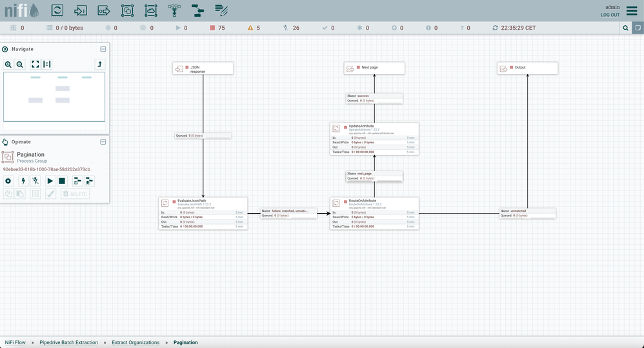The width and height of the screenshot is (644, 348).
Task: Click the LOG OUT link
Action: [x=610, y=15]
